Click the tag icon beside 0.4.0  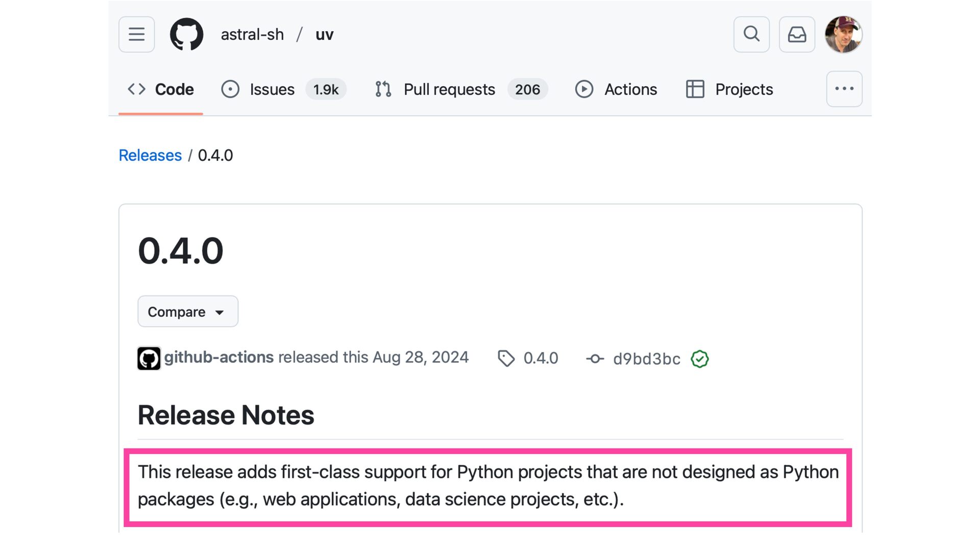click(506, 358)
